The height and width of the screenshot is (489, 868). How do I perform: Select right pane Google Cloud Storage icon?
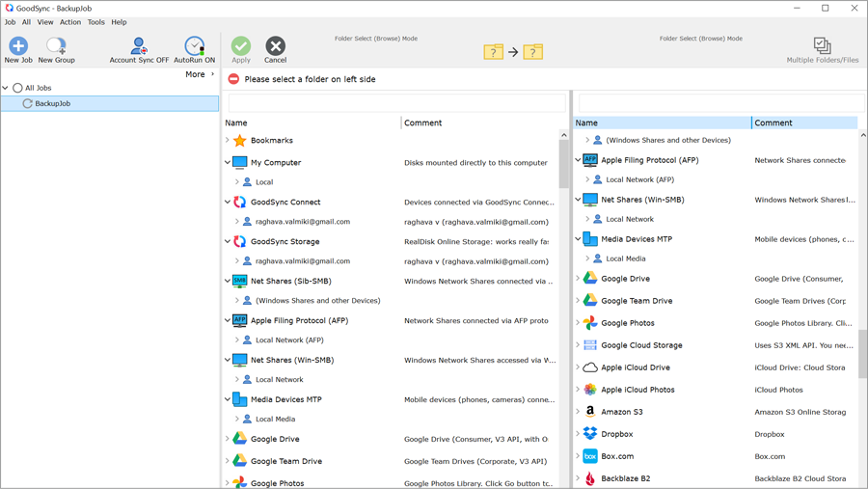coord(590,345)
